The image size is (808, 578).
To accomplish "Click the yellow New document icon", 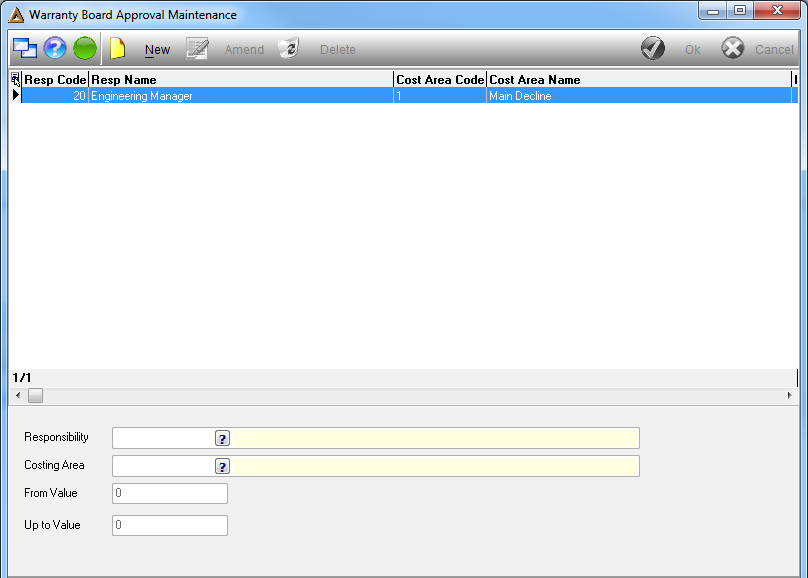I will pos(117,48).
